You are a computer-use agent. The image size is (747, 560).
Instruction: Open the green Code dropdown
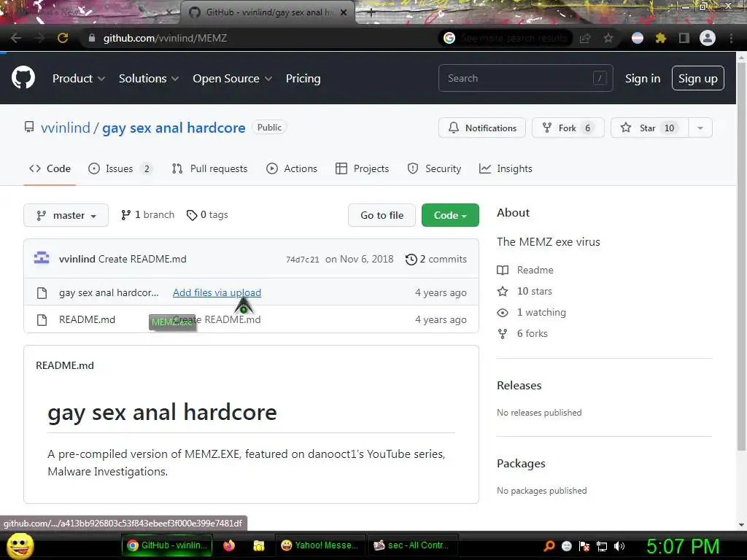coord(450,215)
